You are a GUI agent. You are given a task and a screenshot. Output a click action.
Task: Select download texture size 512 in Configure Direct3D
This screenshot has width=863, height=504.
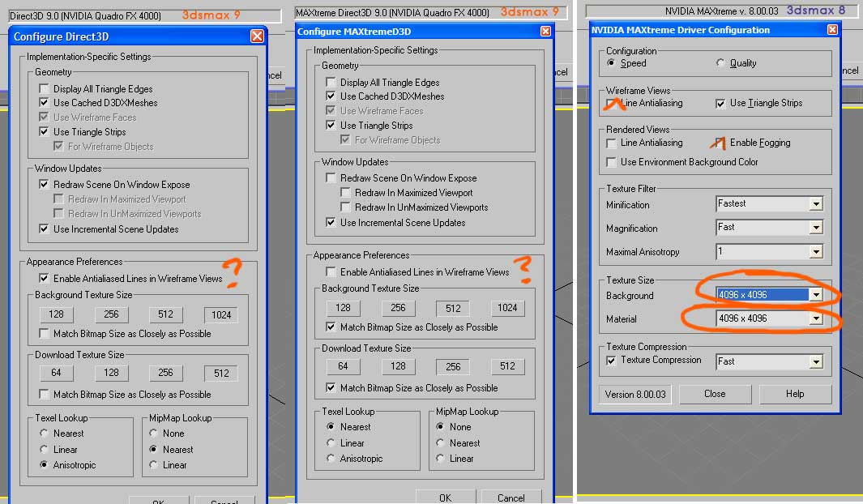[x=220, y=373]
